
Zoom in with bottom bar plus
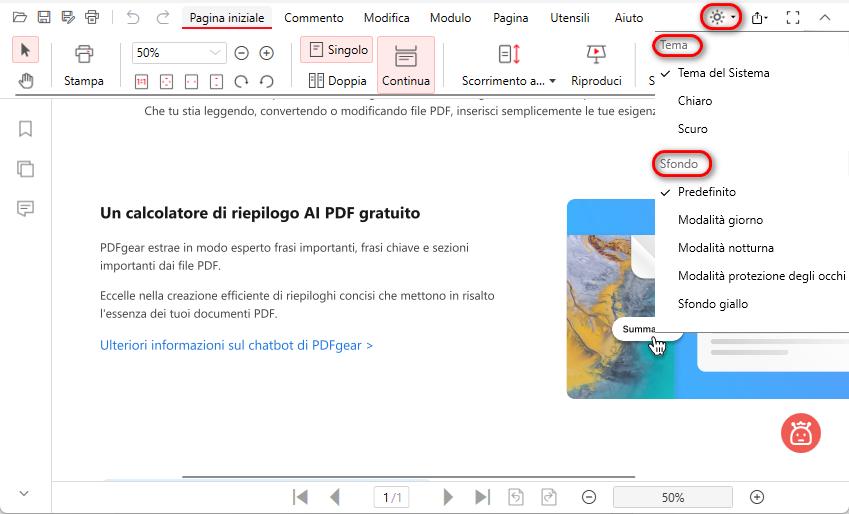tap(757, 497)
